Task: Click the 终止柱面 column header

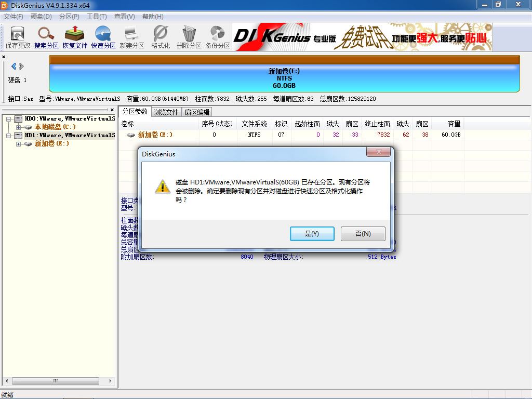Action: 377,124
